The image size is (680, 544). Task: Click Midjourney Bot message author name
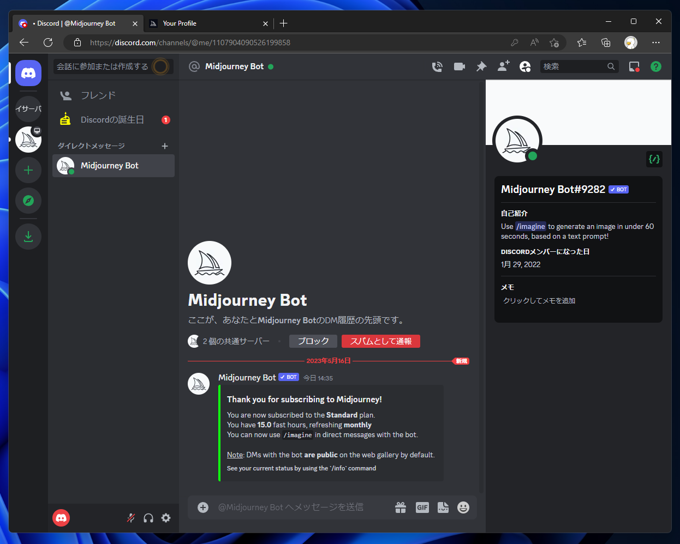(x=247, y=377)
